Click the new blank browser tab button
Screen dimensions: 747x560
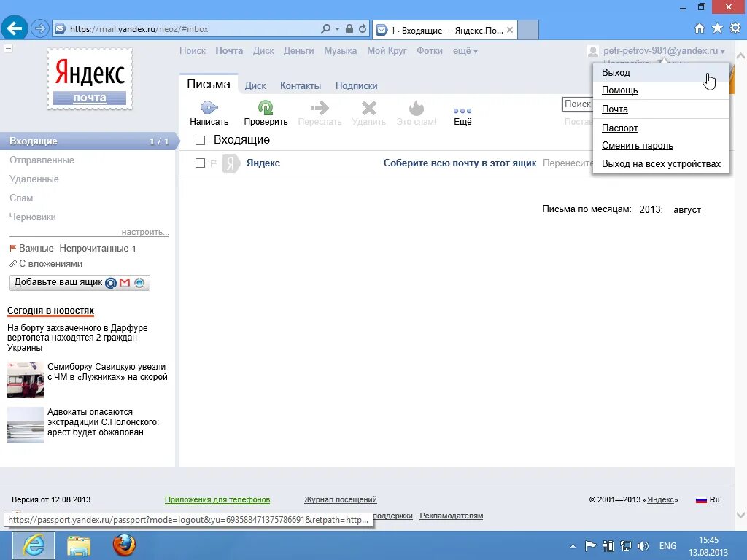(x=528, y=30)
